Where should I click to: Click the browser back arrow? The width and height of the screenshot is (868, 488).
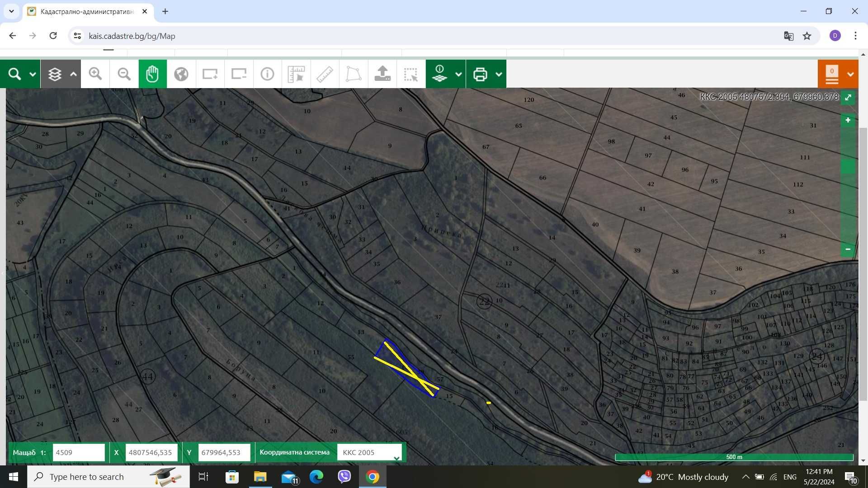tap(13, 36)
